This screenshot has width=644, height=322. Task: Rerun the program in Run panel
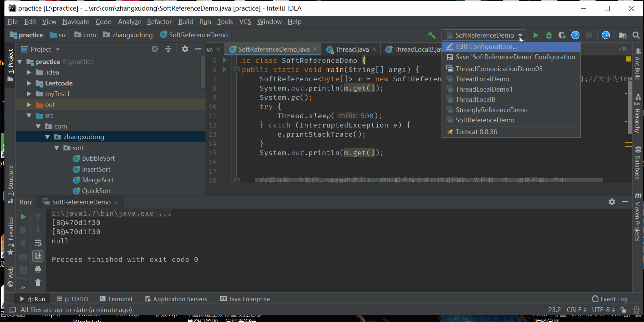tap(23, 217)
